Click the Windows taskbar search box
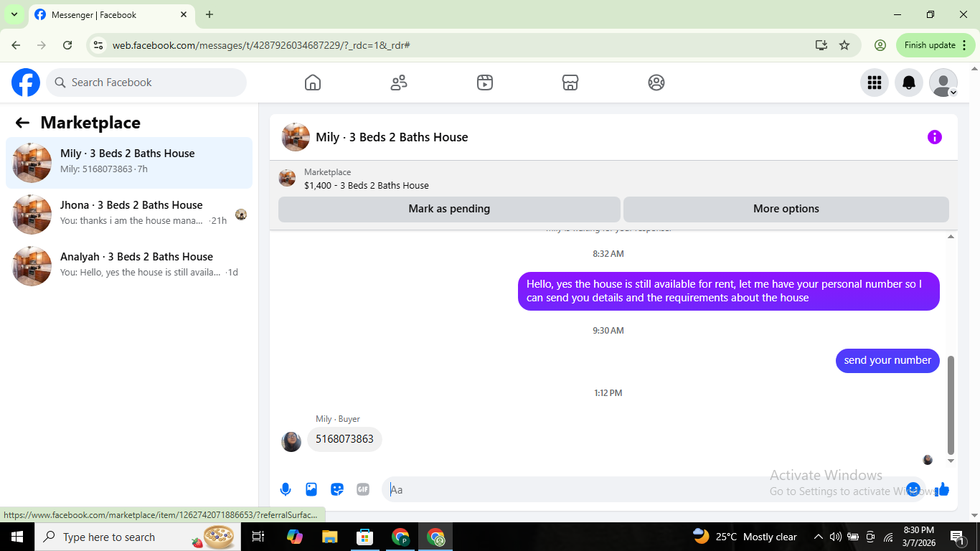The height and width of the screenshot is (551, 980). point(138,537)
